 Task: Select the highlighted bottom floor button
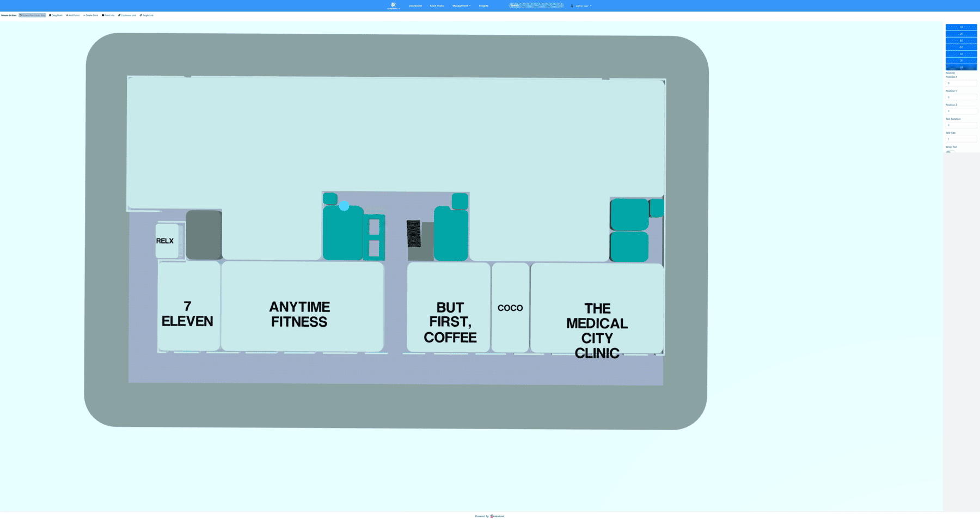click(961, 68)
